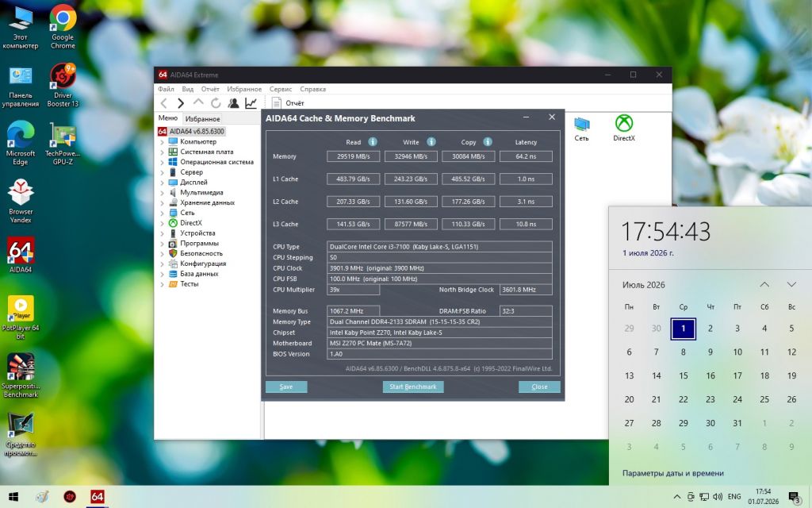Open the Отчёт menu
The width and height of the screenshot is (812, 508).
210,89
